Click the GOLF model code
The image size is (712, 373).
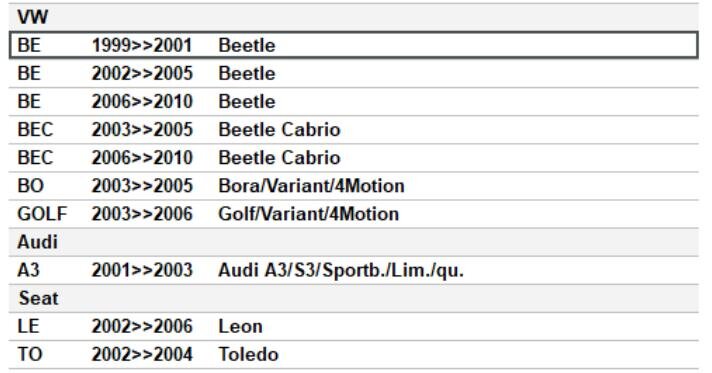coord(42,214)
